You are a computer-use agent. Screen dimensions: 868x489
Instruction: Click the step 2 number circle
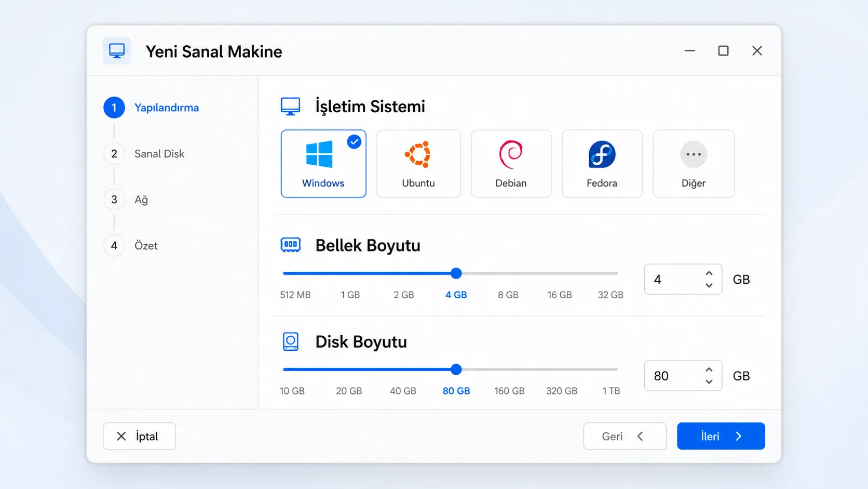(x=114, y=154)
